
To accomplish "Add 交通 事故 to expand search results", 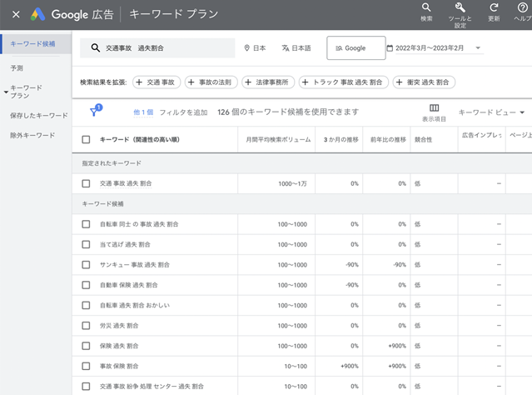I will [157, 82].
